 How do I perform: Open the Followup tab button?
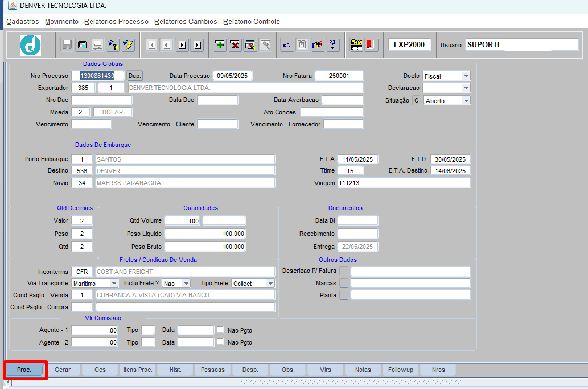pos(401,370)
